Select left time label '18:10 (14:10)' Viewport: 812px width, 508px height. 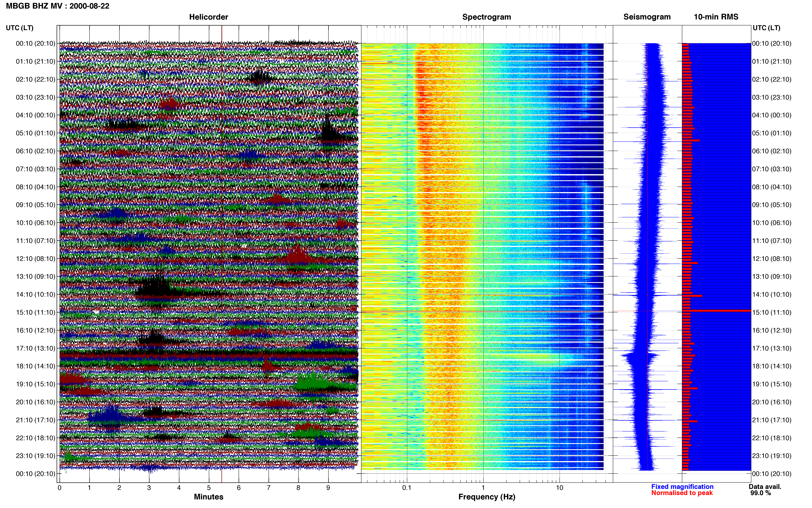coord(36,366)
